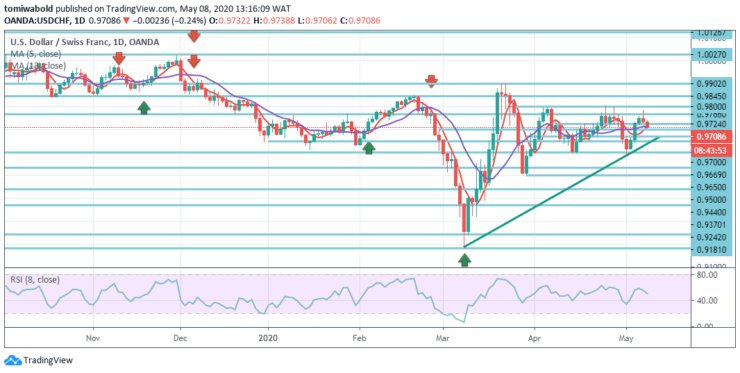Click the TradingView cloud logo icon
This screenshot has width=740, height=373.
coord(13,360)
